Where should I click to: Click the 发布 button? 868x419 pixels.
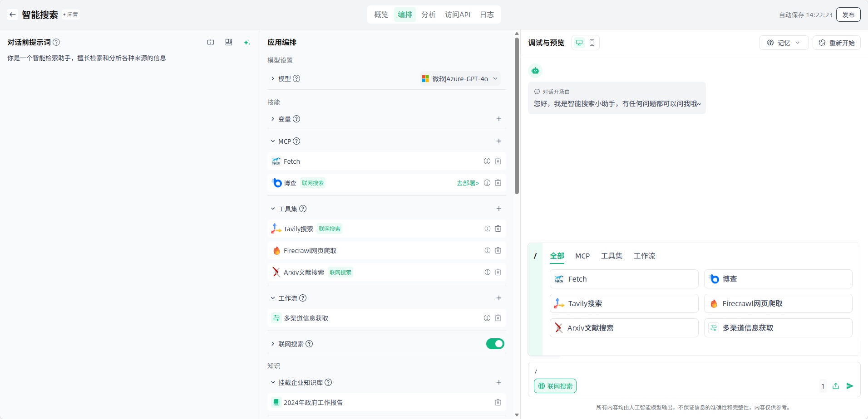[x=848, y=15]
